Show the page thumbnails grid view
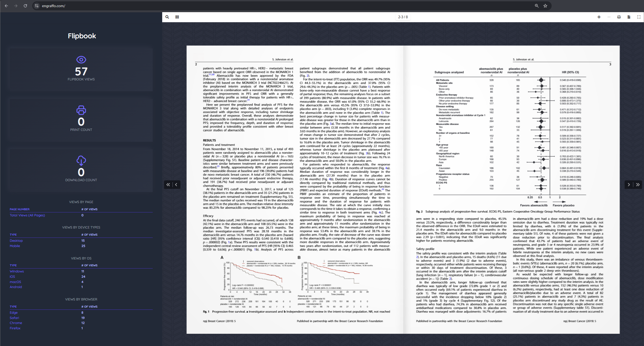 pos(177,17)
